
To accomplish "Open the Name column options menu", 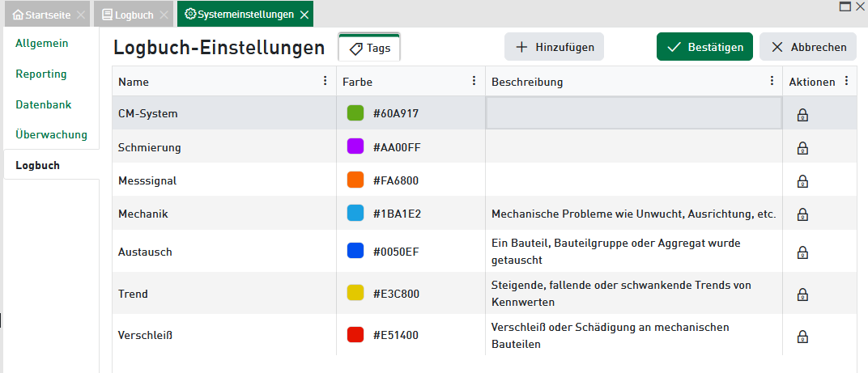I will tap(325, 81).
